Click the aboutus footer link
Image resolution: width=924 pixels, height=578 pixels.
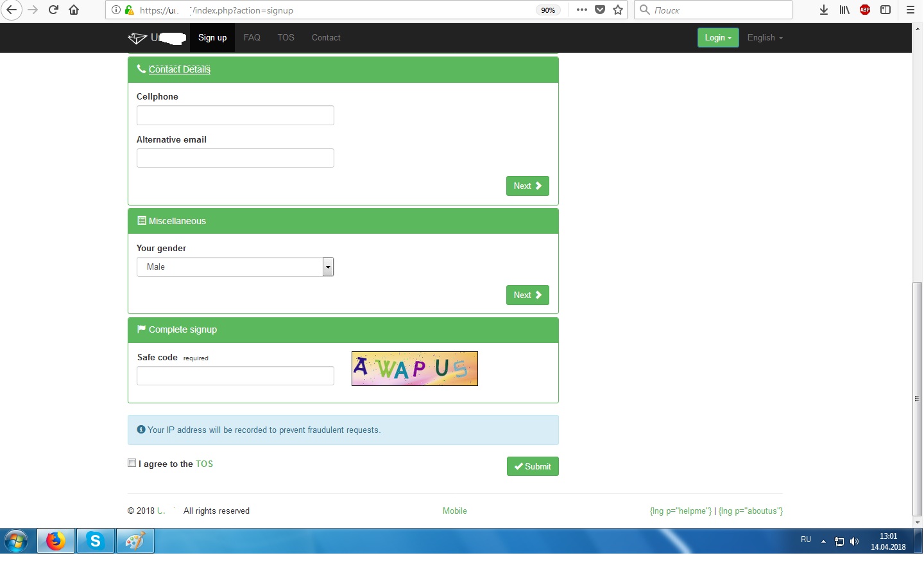coord(751,511)
